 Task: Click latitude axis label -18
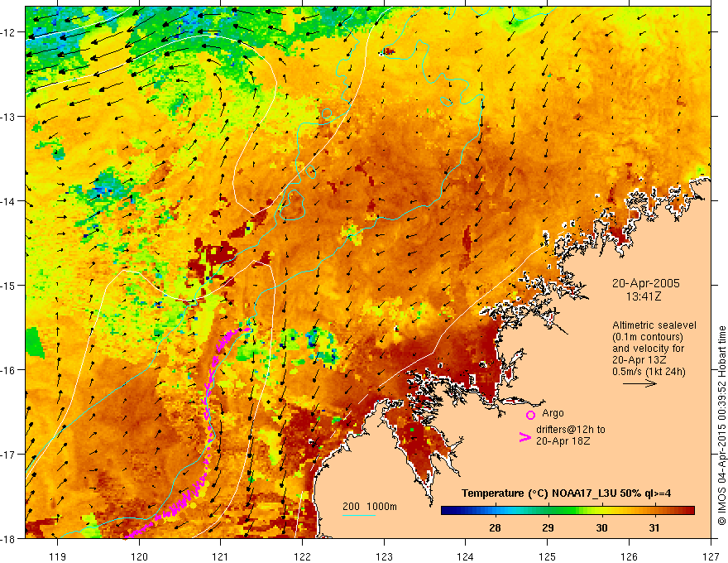[x=8, y=538]
